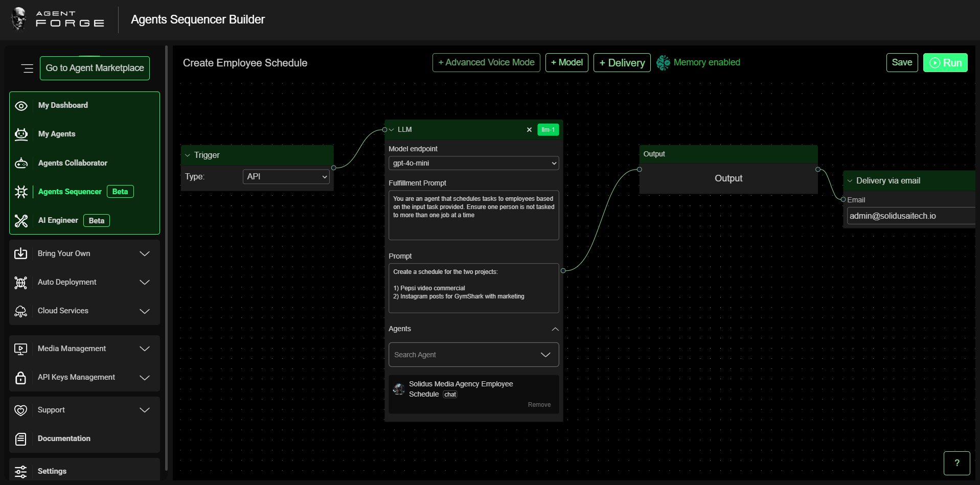
Task: Click the sidebar vertical scrollbar
Action: pos(167,258)
